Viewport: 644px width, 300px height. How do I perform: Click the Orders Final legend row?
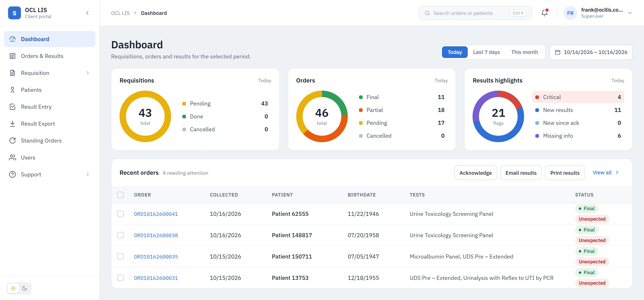click(x=402, y=97)
